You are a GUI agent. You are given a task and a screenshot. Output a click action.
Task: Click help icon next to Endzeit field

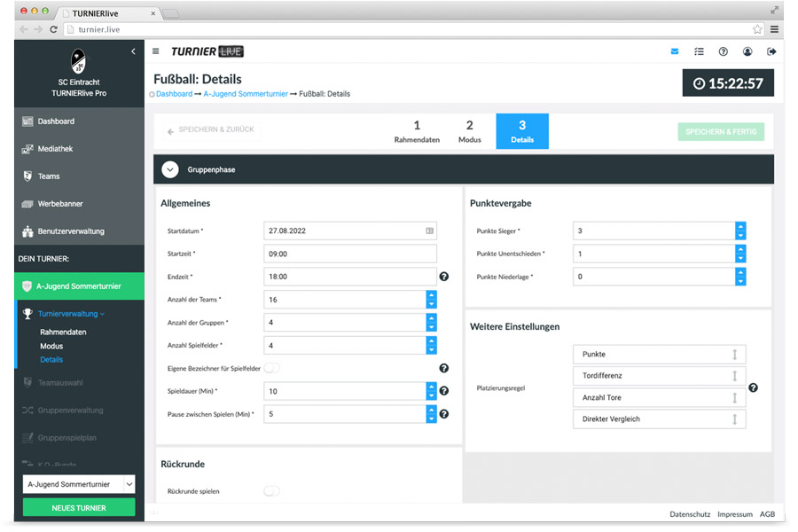(x=444, y=277)
